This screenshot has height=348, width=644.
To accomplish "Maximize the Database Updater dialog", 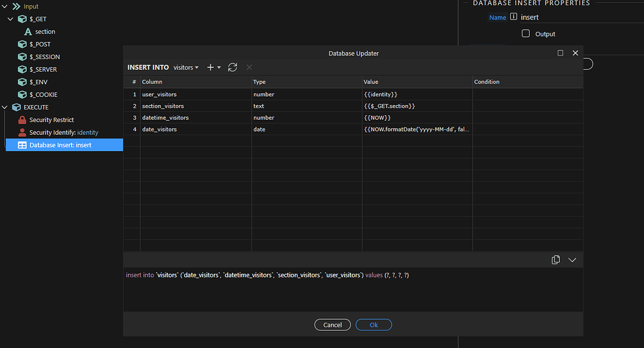I will point(560,53).
